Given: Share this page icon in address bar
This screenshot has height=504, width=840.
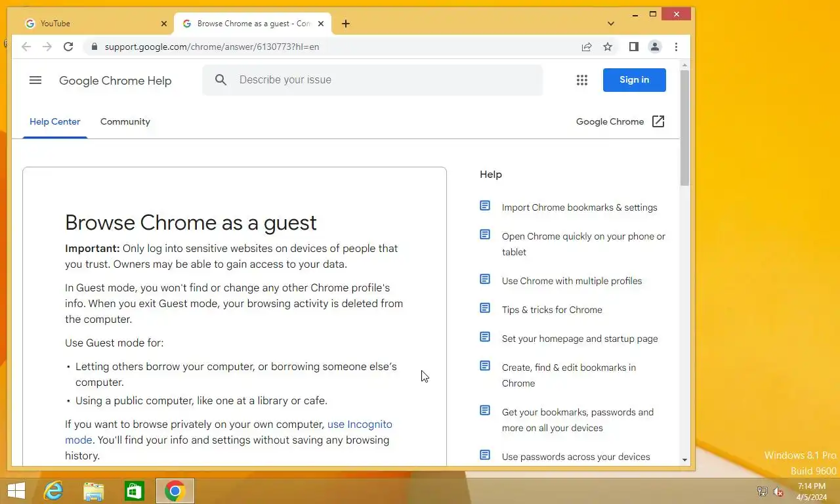Looking at the screenshot, I should pyautogui.click(x=587, y=47).
